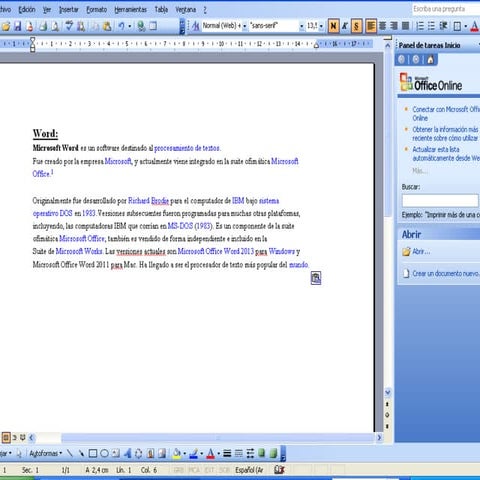Click the Print icon in the standard toolbar
Image resolution: width=480 pixels, height=480 pixels.
pyautogui.click(x=43, y=26)
